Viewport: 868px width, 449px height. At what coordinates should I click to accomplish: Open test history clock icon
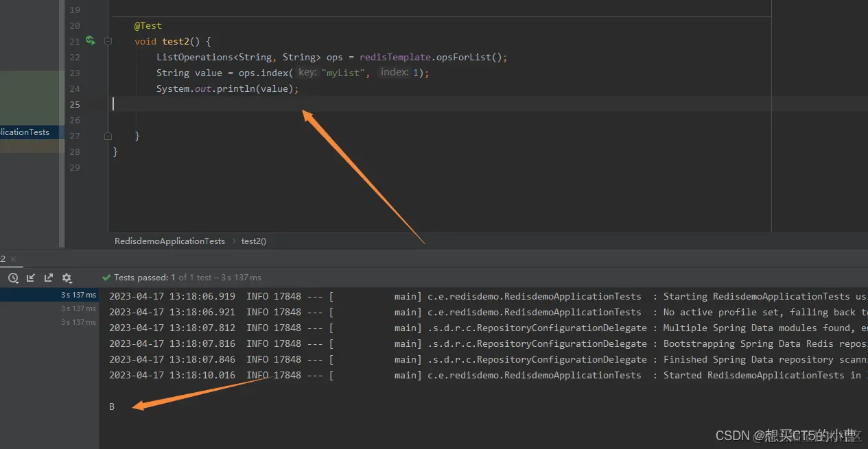coord(13,278)
